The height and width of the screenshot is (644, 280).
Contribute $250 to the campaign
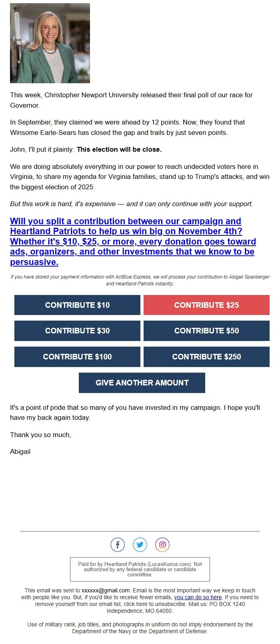[x=206, y=356]
